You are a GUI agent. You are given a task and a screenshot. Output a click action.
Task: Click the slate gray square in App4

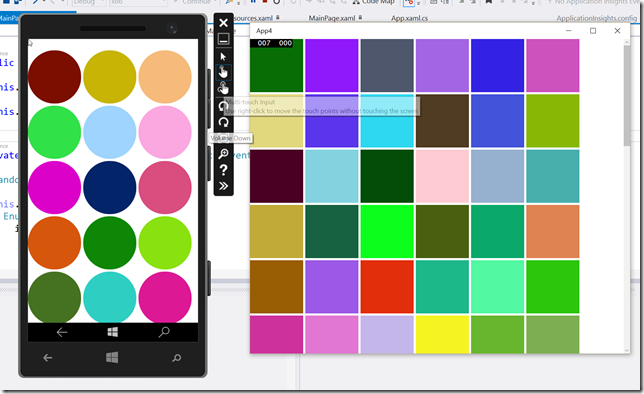click(x=387, y=66)
